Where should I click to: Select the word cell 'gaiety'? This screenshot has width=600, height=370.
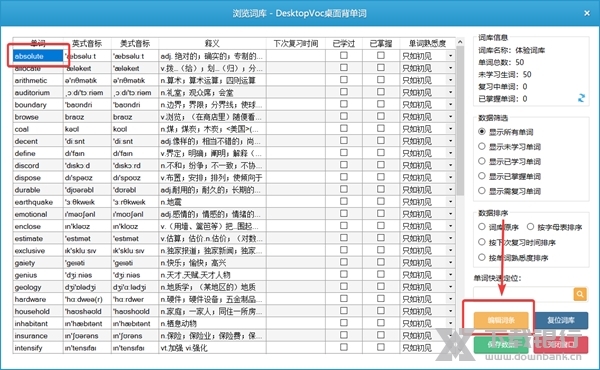[x=38, y=263]
